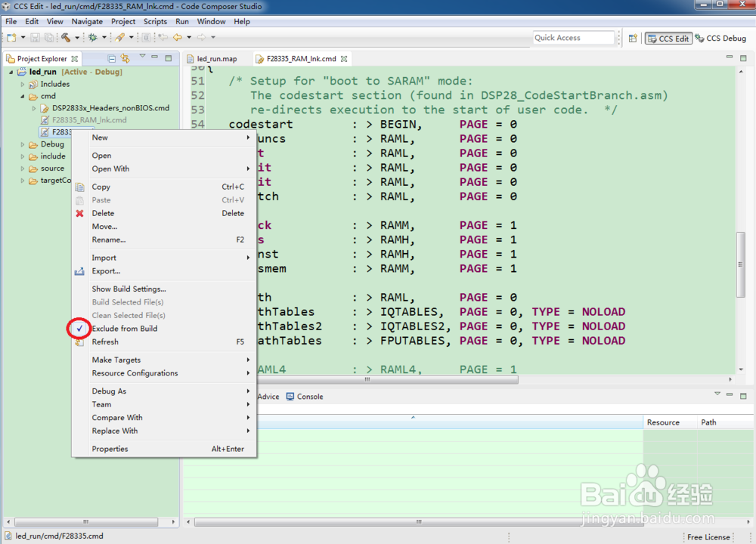Image resolution: width=756 pixels, height=544 pixels.
Task: Maximize the editor area
Action: pos(743,58)
